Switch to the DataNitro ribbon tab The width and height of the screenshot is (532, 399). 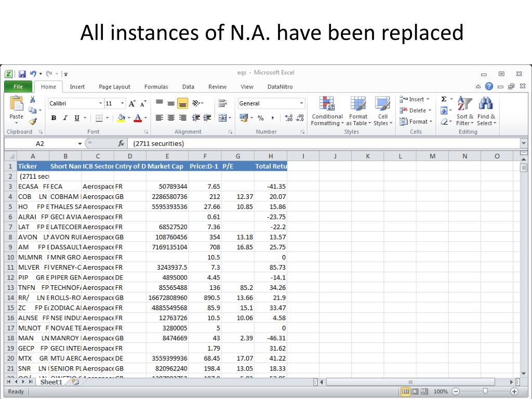tap(280, 87)
